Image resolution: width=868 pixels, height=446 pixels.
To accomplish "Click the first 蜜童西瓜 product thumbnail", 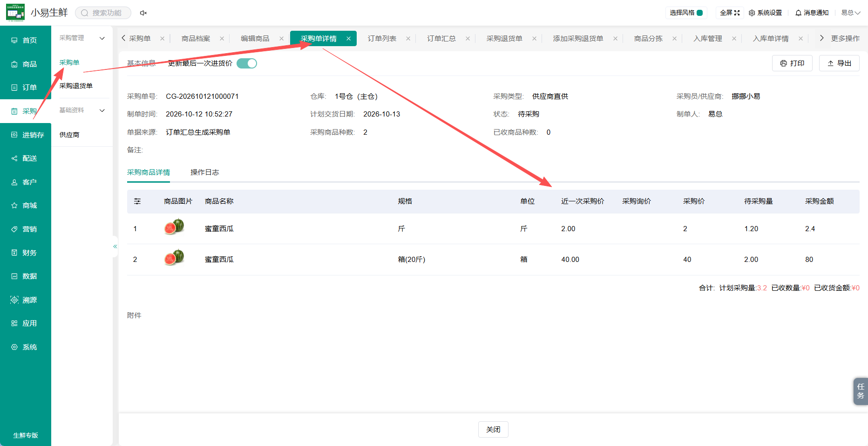I will coord(174,227).
